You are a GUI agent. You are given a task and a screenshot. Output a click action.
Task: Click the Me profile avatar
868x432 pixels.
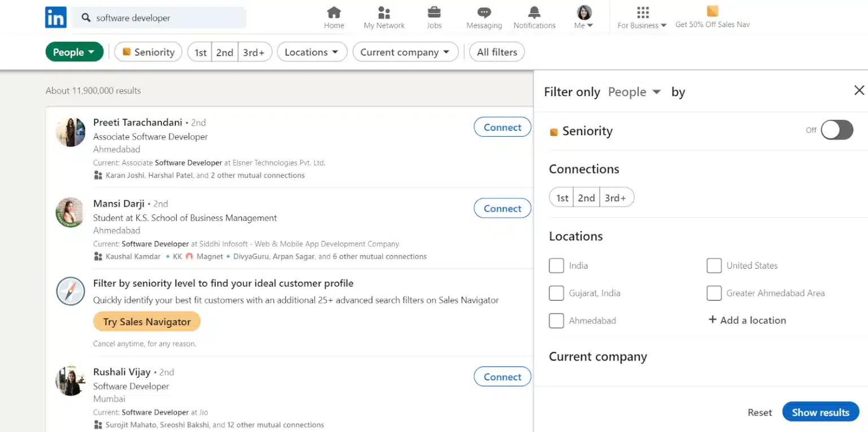pos(584,12)
